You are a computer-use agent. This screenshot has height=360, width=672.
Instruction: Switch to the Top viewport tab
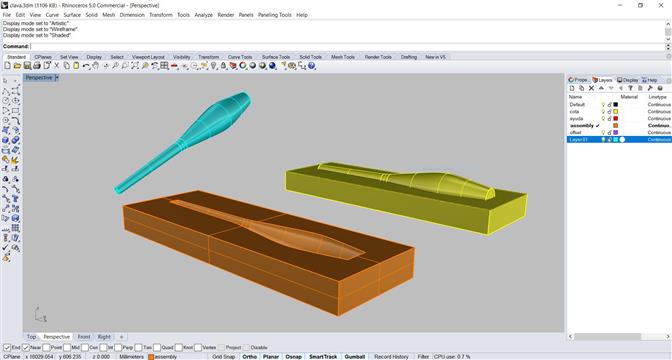click(31, 337)
